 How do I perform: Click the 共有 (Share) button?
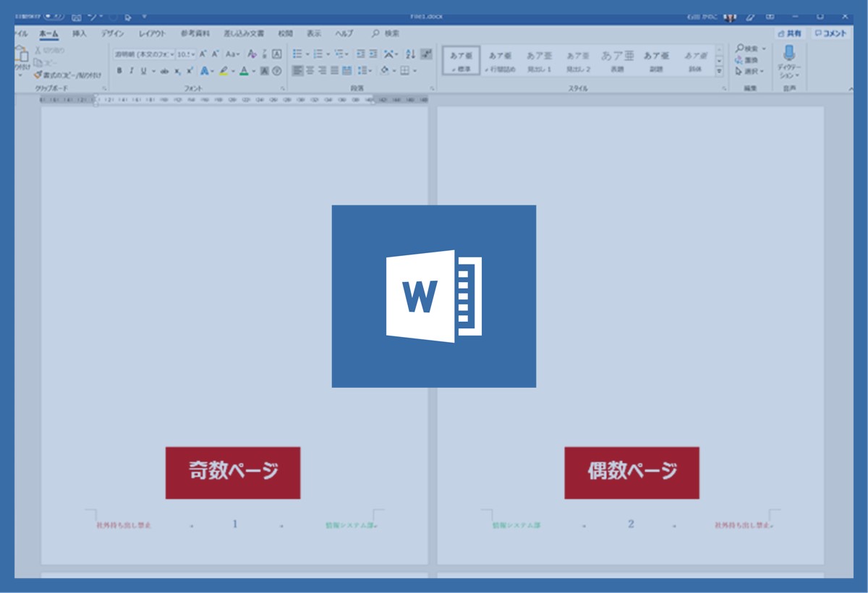790,33
